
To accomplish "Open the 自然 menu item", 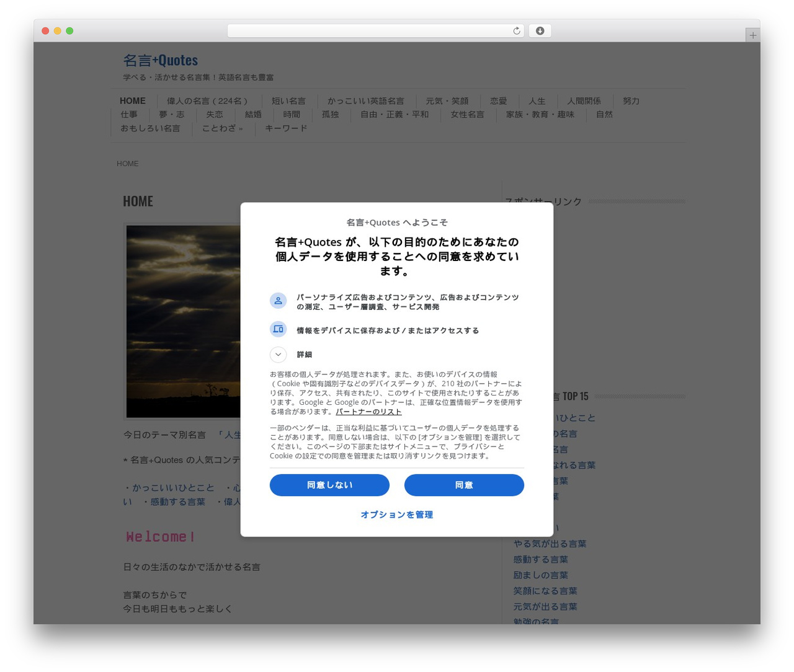I will click(604, 115).
